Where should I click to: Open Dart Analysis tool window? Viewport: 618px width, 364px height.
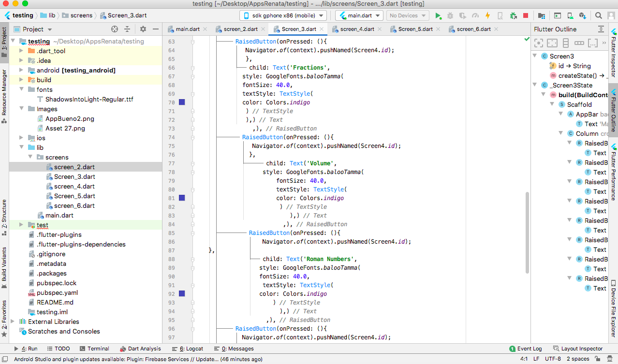(140, 349)
